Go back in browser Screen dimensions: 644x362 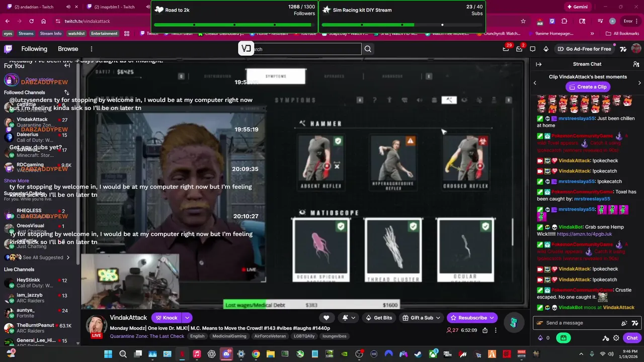[7, 21]
